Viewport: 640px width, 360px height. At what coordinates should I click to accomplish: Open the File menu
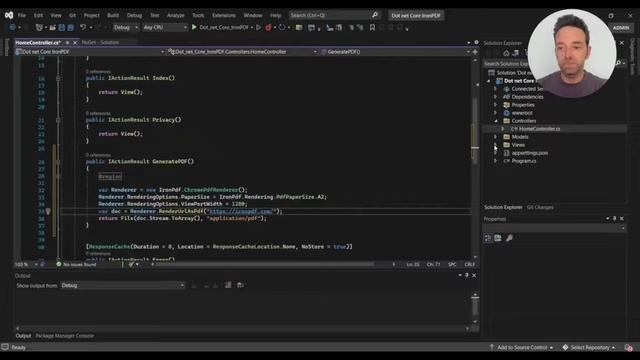pyautogui.click(x=22, y=15)
